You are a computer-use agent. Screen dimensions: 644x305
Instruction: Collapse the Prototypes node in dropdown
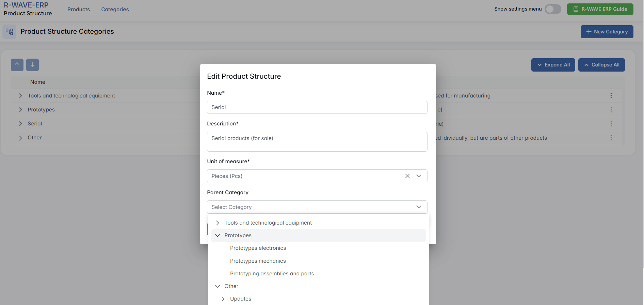pos(218,235)
